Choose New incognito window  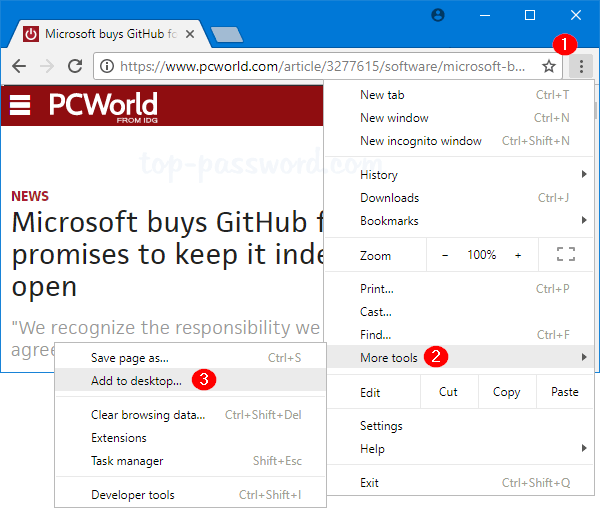click(421, 141)
